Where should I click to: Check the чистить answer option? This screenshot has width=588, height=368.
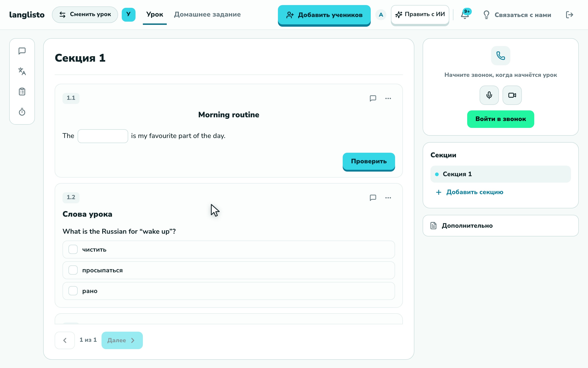click(x=229, y=250)
